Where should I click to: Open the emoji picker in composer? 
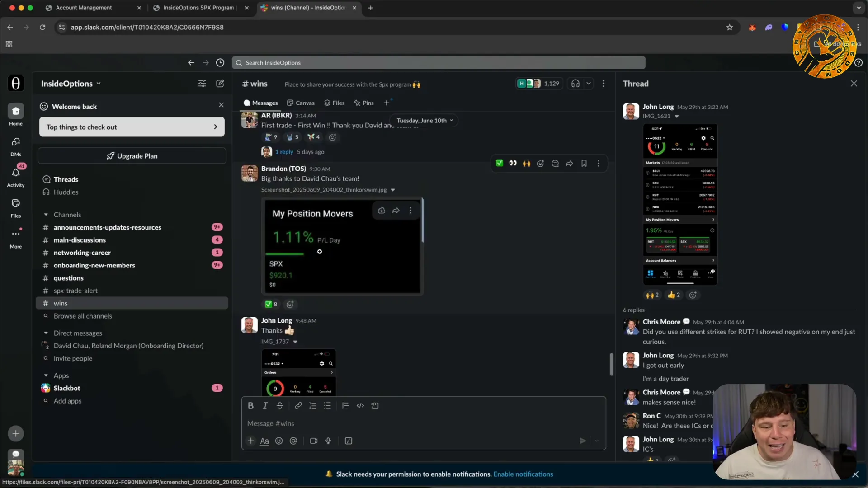coord(279,441)
